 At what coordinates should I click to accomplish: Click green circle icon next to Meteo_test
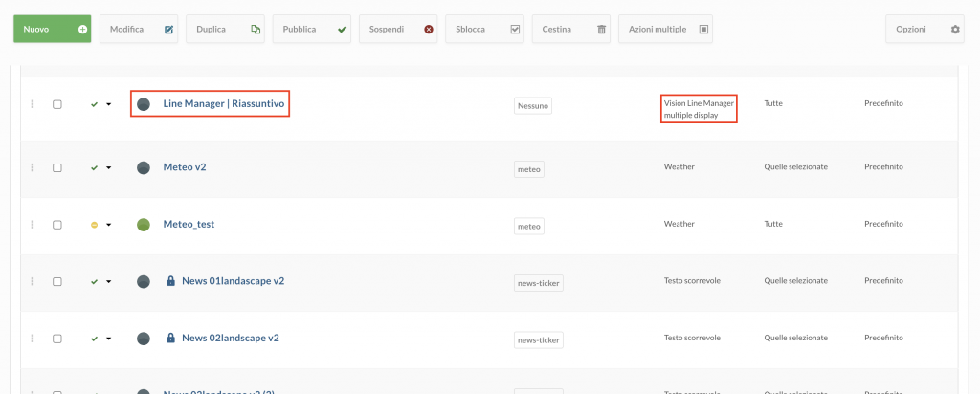[x=144, y=224]
